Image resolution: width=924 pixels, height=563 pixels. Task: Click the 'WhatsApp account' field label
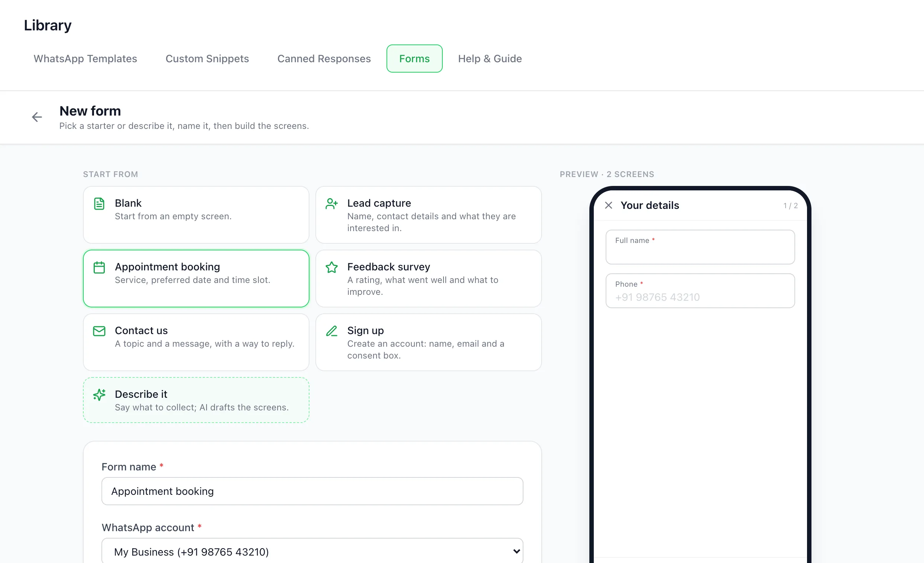pyautogui.click(x=148, y=527)
